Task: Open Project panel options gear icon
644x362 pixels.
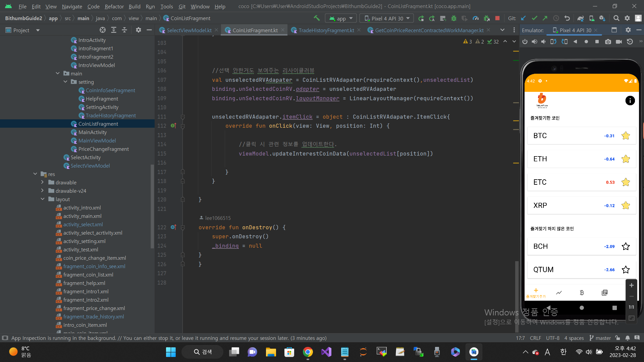Action: pyautogui.click(x=138, y=30)
